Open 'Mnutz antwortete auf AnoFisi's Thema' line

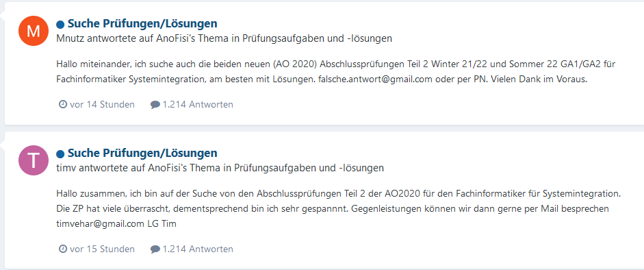tap(224, 38)
